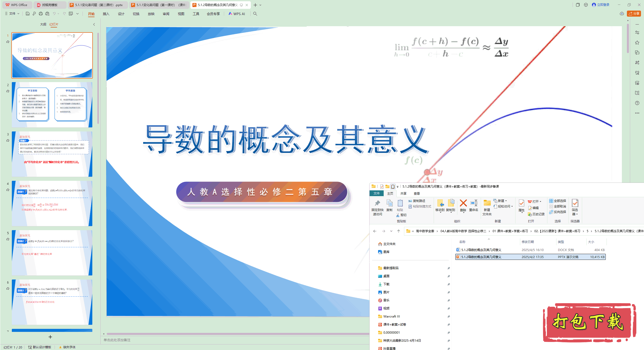Image resolution: width=644 pixels, height=350 pixels.
Task: Expand the quick access toolbar customize arrow
Action: 77,14
